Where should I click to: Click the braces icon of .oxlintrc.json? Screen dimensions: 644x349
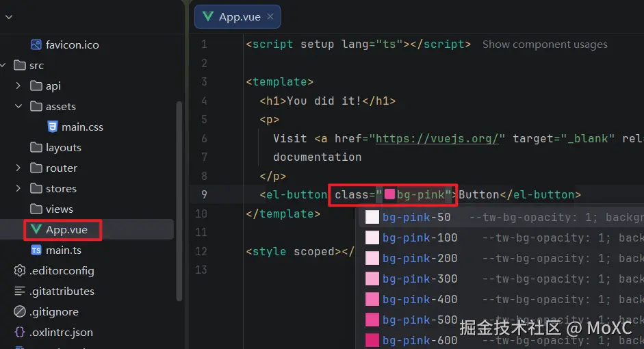(20, 332)
